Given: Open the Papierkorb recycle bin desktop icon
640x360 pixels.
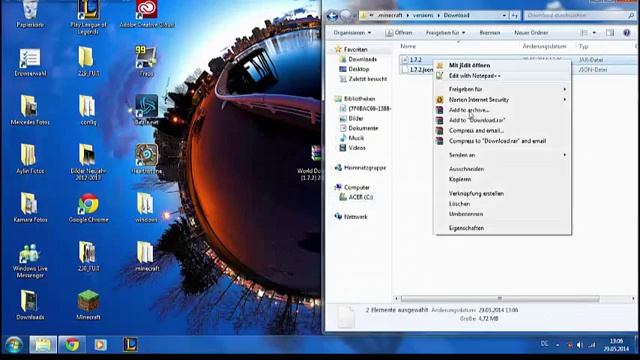Looking at the screenshot, I should 30,13.
